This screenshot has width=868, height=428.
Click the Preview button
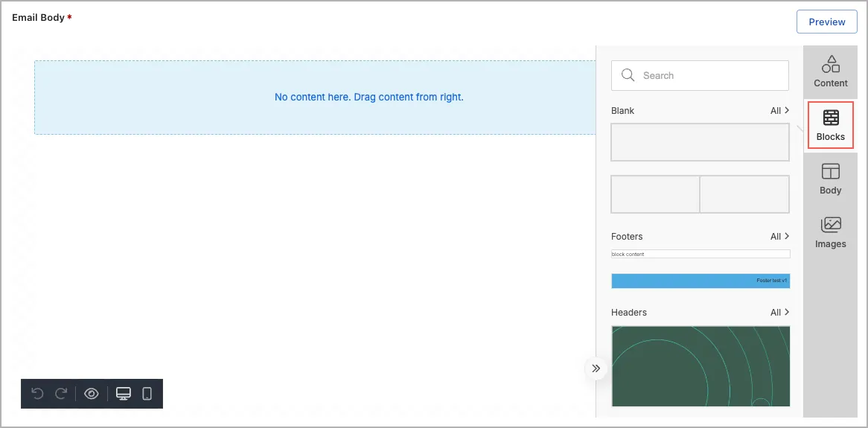tap(826, 22)
